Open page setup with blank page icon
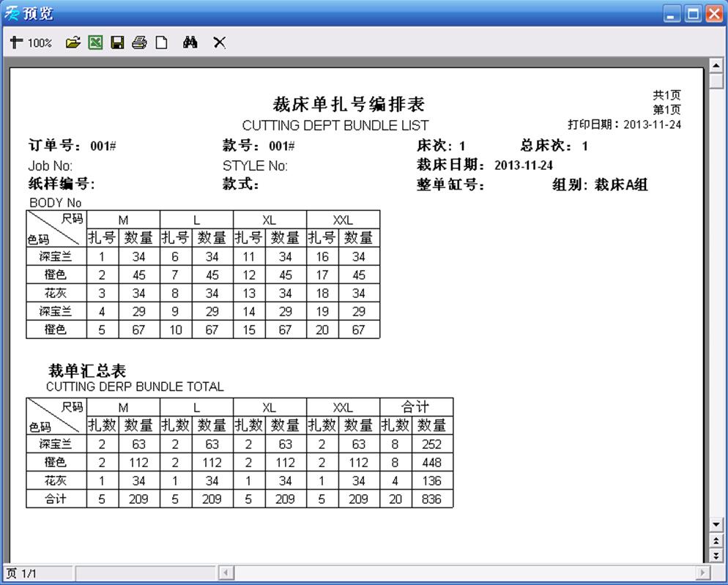Screen dimensions: 728x585 (161, 42)
